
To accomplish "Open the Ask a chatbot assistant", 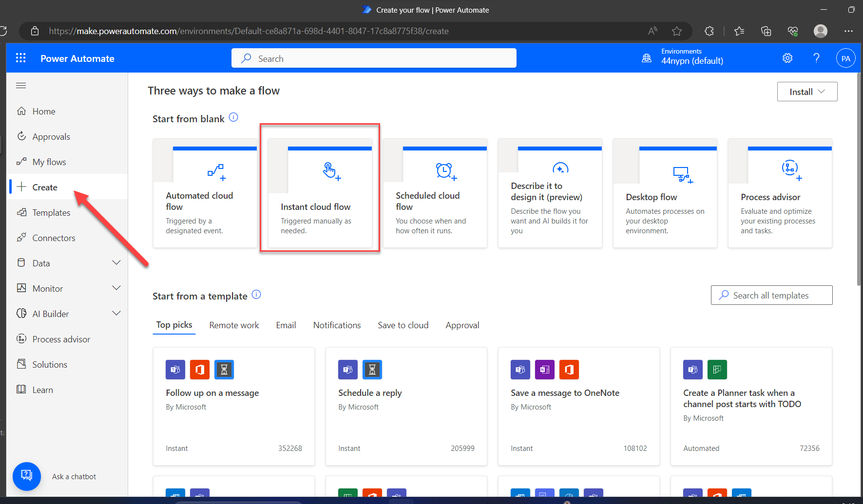I will pyautogui.click(x=27, y=476).
